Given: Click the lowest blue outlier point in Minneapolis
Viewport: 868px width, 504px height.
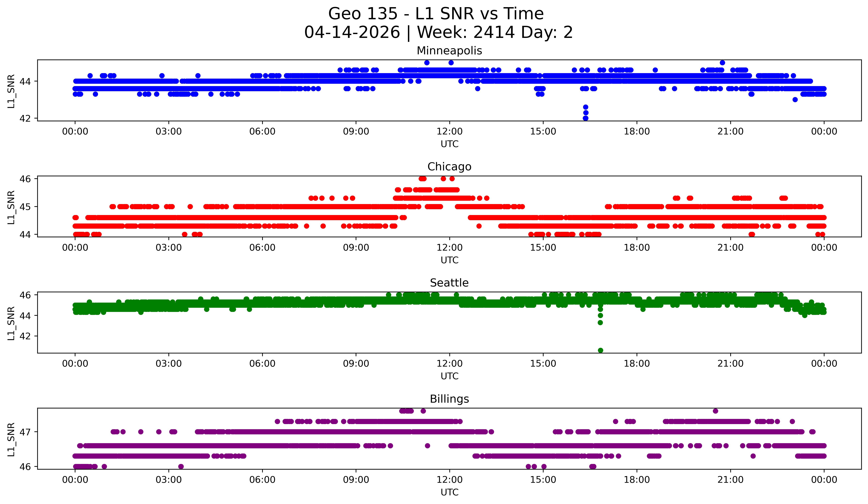Looking at the screenshot, I should (585, 118).
